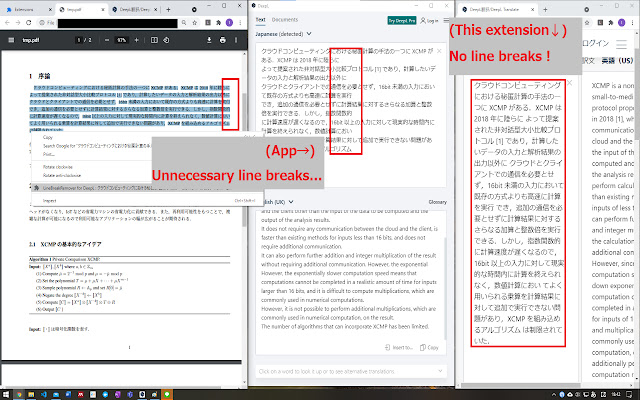Click the Japanese source text on DeepL web
This screenshot has height=400, width=640.
click(x=518, y=213)
